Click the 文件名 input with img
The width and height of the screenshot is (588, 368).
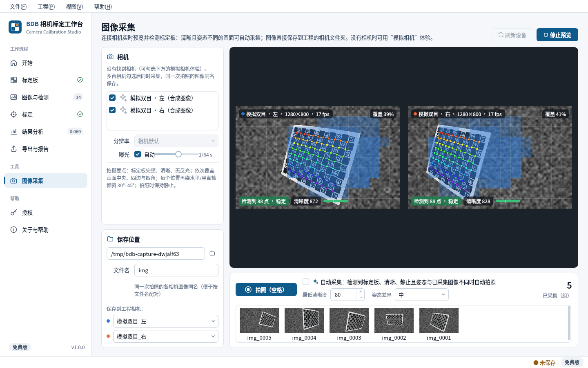pos(176,270)
